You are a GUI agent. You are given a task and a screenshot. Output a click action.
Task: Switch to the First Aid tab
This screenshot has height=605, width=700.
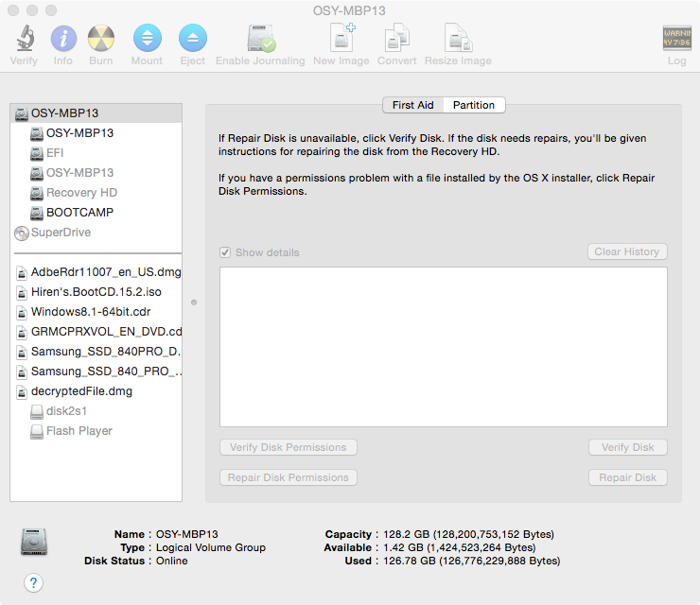pos(413,105)
